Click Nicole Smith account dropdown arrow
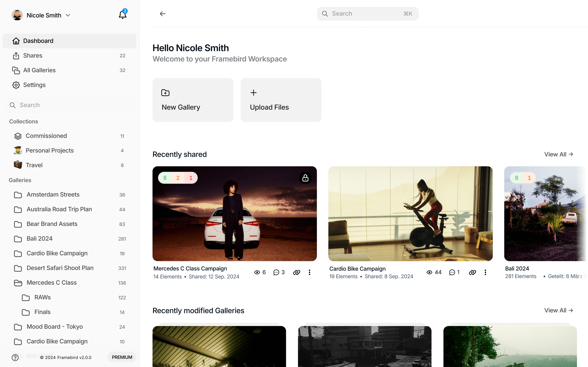The height and width of the screenshot is (367, 588). pos(68,15)
